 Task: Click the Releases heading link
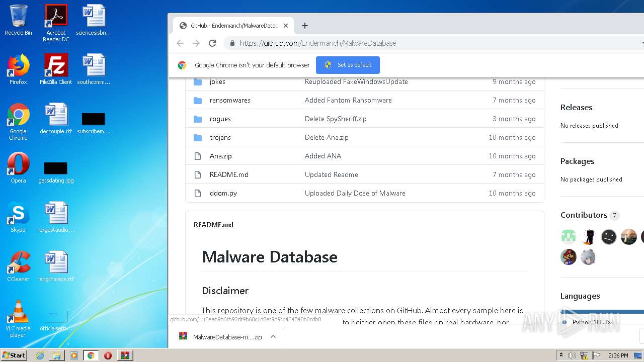576,107
